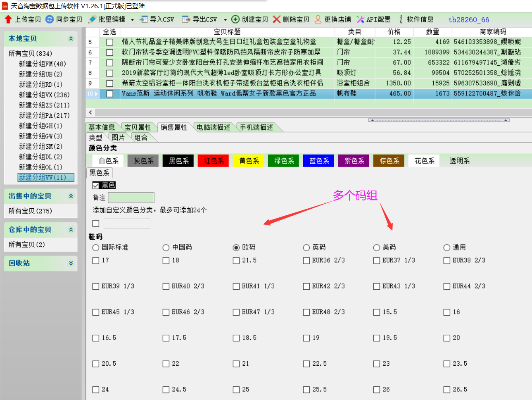Click the 更换店铺 user icon
The height and width of the screenshot is (400, 532).
pos(318,19)
